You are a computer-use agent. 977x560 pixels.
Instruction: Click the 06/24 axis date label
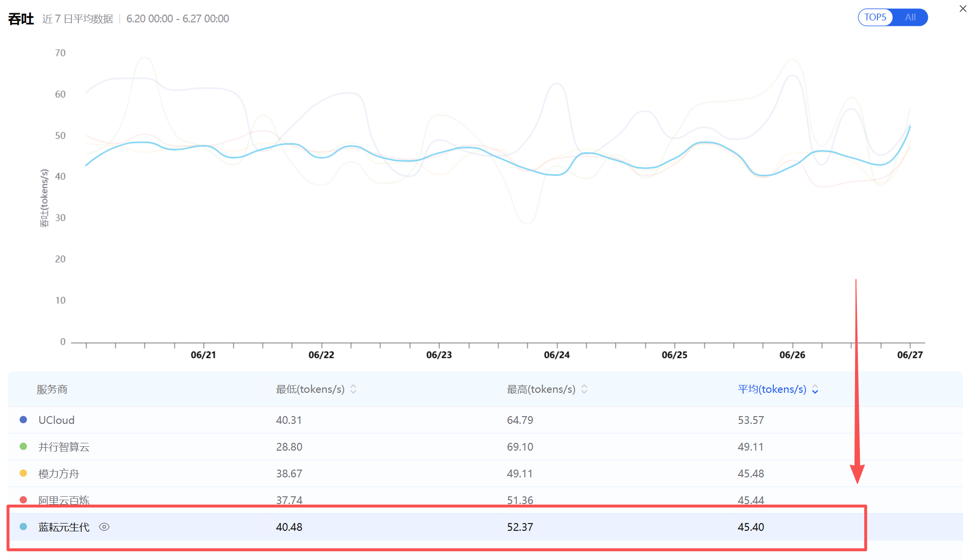pos(557,355)
